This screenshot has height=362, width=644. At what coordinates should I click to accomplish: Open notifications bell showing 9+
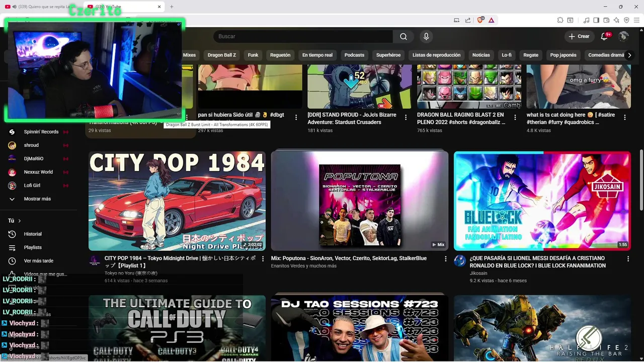(x=605, y=36)
